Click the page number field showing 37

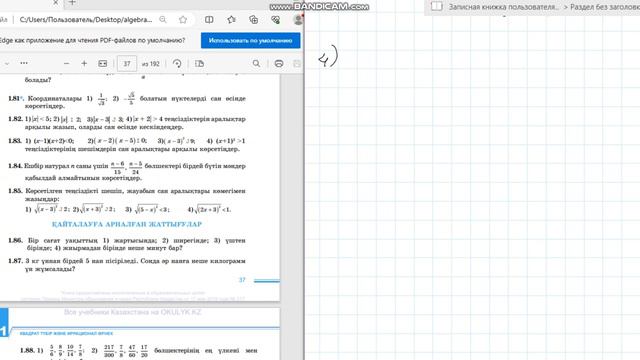coord(127,64)
